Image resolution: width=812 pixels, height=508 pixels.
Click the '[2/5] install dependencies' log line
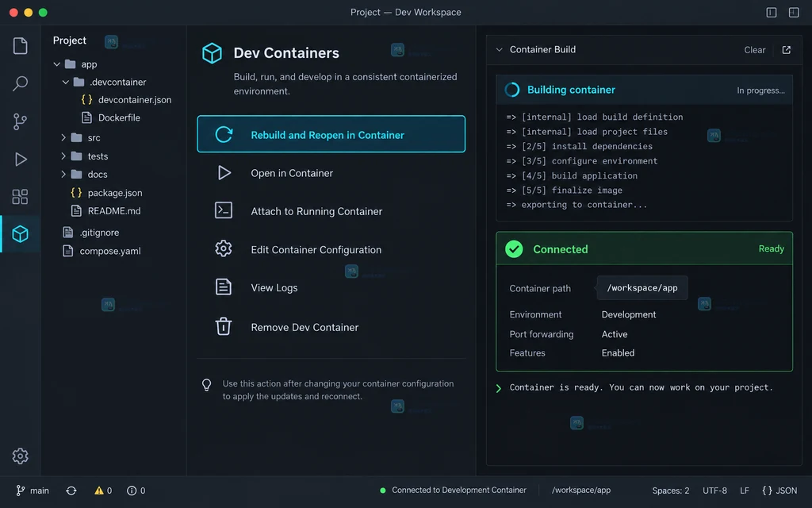580,146
